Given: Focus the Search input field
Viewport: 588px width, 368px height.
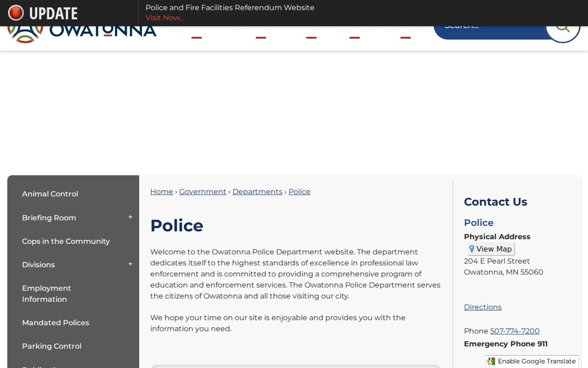Looking at the screenshot, I should [490, 33].
